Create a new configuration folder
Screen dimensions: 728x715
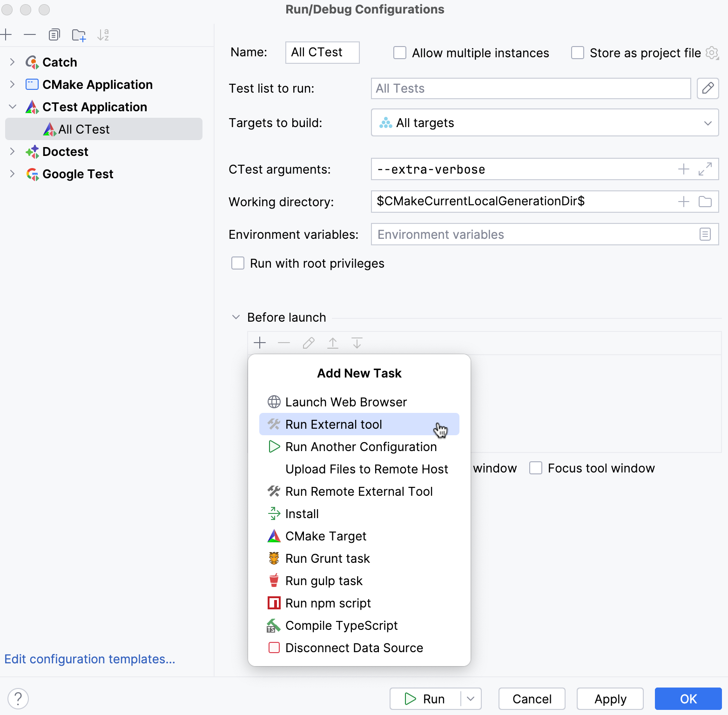(79, 34)
